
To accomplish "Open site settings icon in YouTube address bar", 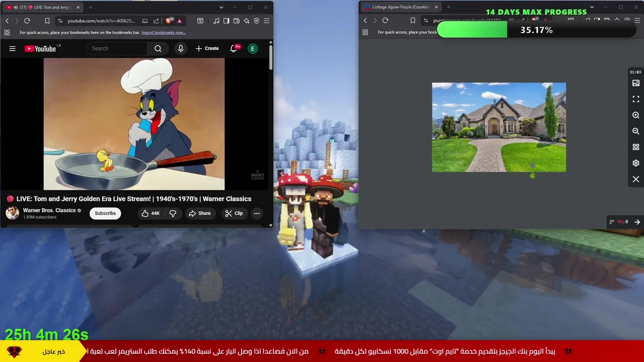I will tap(60, 21).
